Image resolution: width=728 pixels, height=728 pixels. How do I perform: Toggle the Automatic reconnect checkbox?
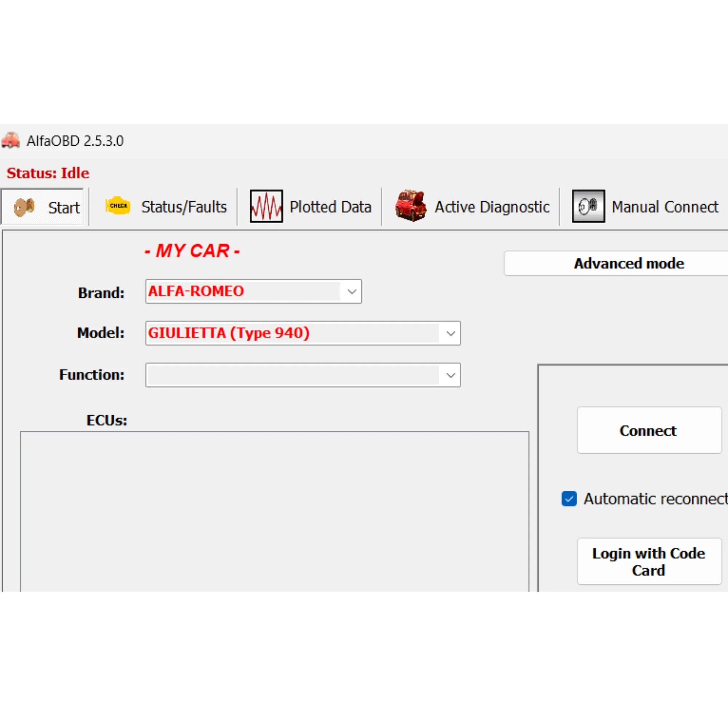[569, 499]
